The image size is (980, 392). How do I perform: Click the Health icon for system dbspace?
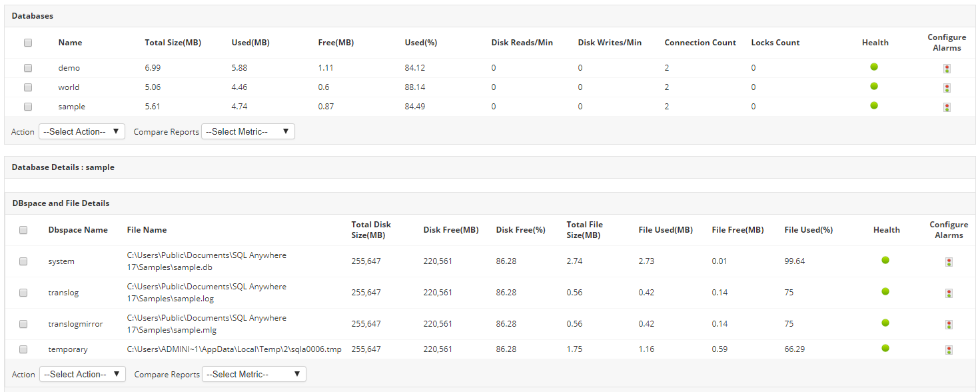[x=885, y=261]
